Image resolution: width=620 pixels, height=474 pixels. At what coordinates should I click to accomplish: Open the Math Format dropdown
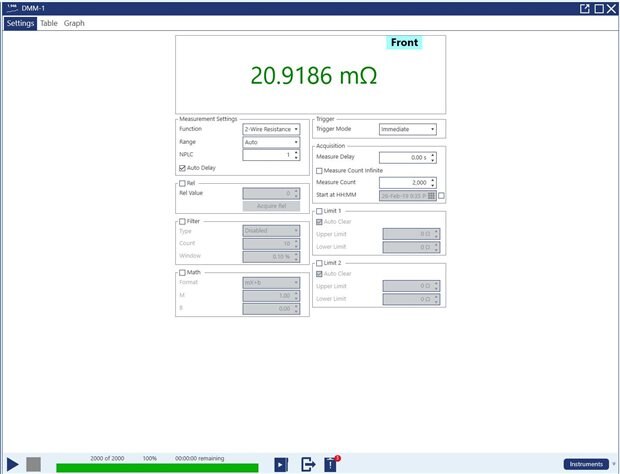pos(271,283)
